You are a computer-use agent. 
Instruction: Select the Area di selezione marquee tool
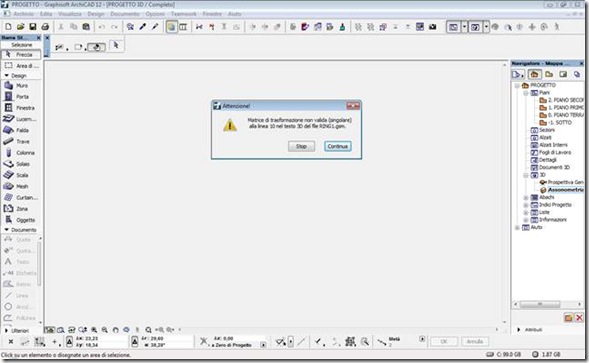(x=21, y=66)
